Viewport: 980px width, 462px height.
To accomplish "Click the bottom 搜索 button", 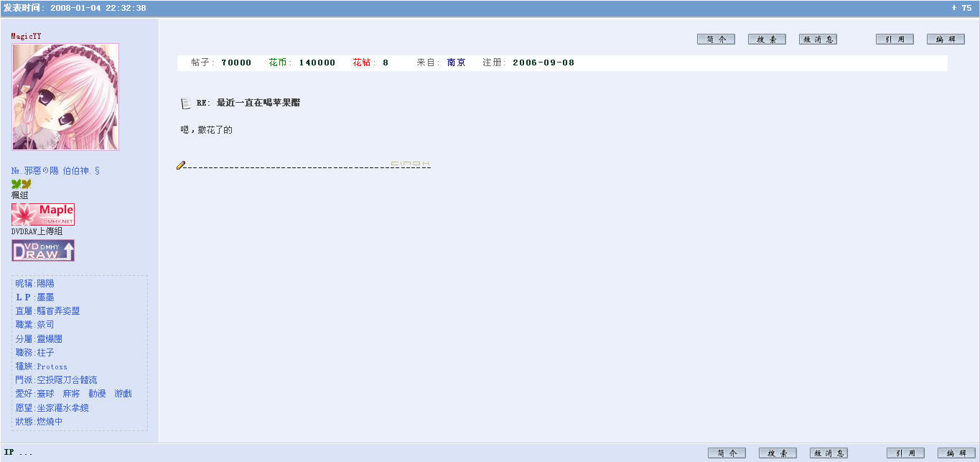I will pos(778,453).
